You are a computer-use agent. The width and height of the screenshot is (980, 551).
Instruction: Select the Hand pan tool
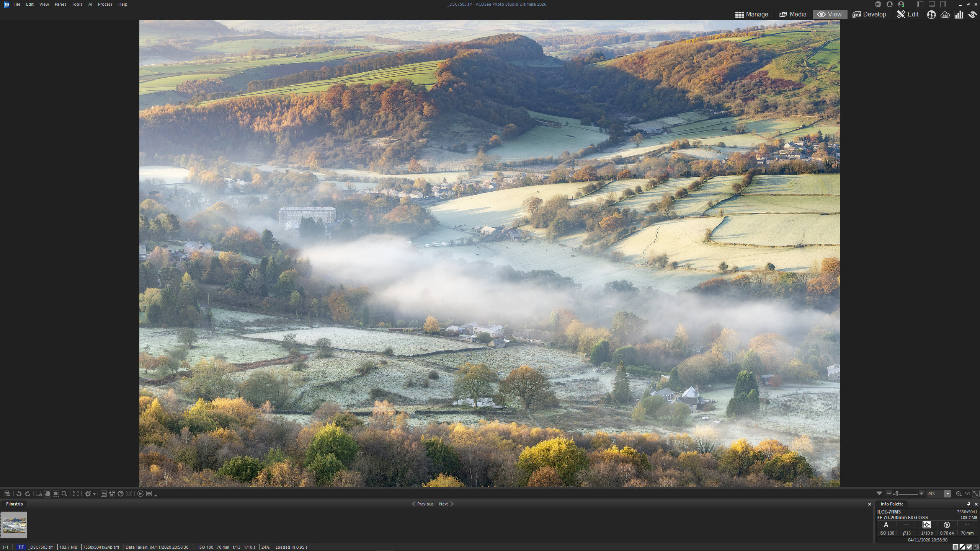[47, 494]
